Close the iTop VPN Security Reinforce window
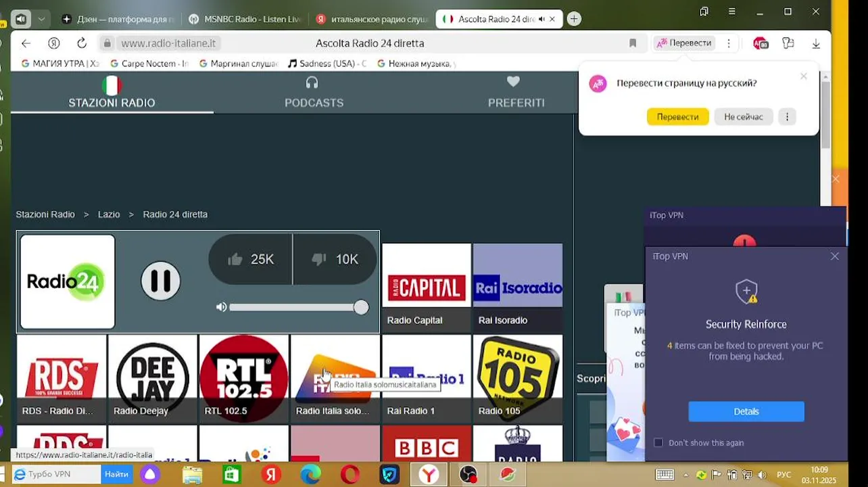 835,256
